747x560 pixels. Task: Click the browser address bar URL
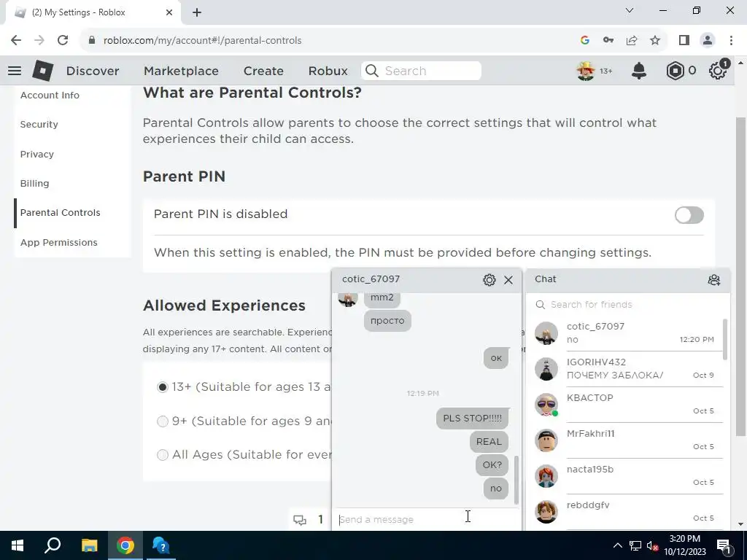pyautogui.click(x=203, y=41)
